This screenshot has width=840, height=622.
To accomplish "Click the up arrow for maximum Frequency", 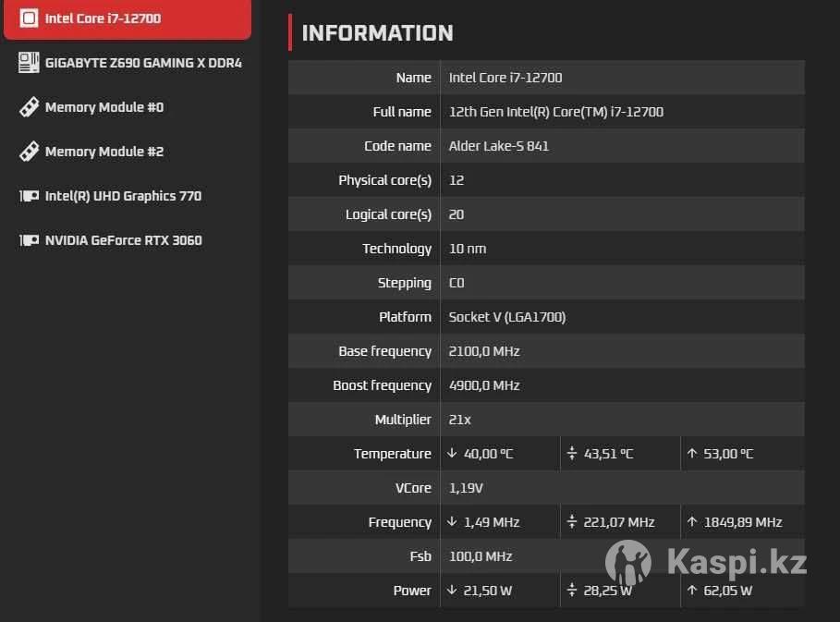I will (692, 522).
